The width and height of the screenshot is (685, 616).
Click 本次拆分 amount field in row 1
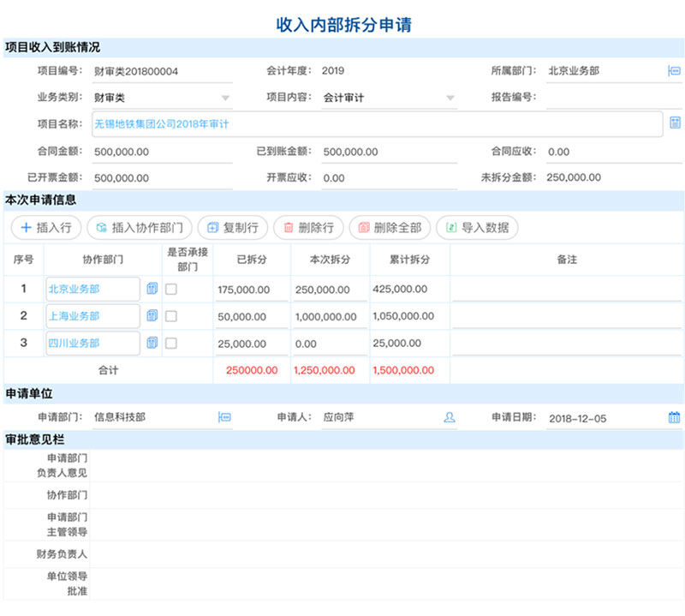point(329,290)
